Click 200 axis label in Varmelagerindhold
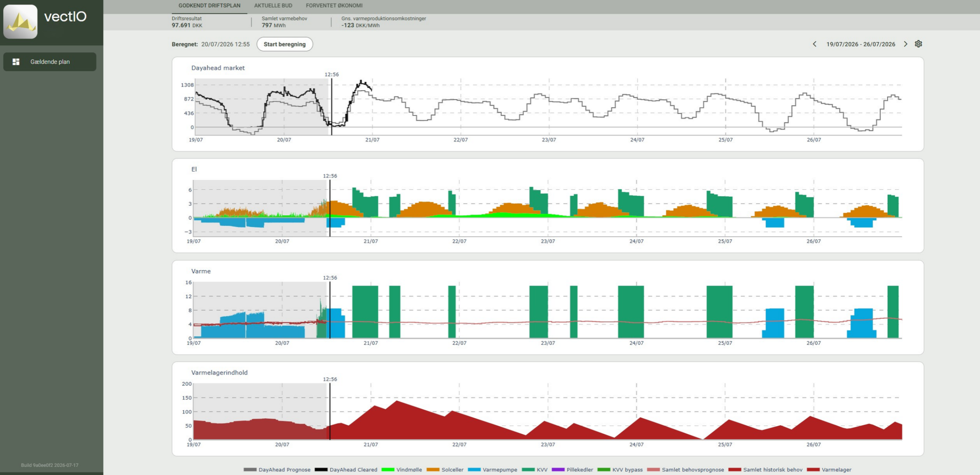 (187, 384)
